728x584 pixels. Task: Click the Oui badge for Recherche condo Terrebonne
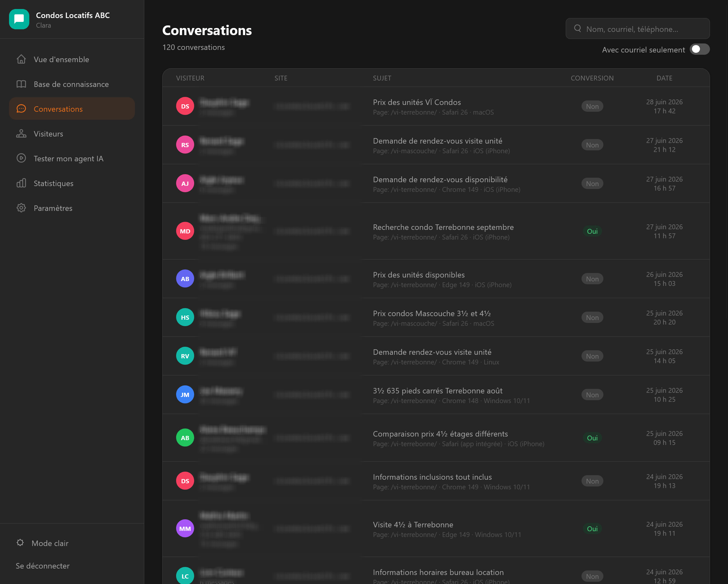pyautogui.click(x=592, y=231)
